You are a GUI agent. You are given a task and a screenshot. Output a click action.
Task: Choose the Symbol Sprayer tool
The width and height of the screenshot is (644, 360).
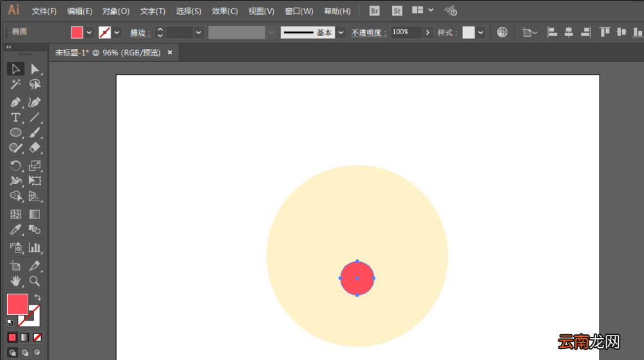click(15, 247)
